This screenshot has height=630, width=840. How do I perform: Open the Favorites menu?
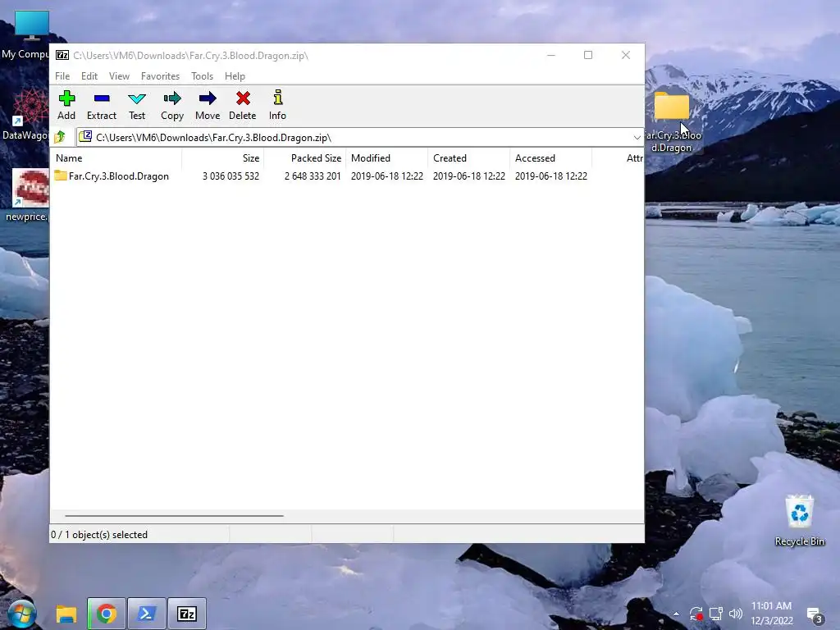pos(160,76)
